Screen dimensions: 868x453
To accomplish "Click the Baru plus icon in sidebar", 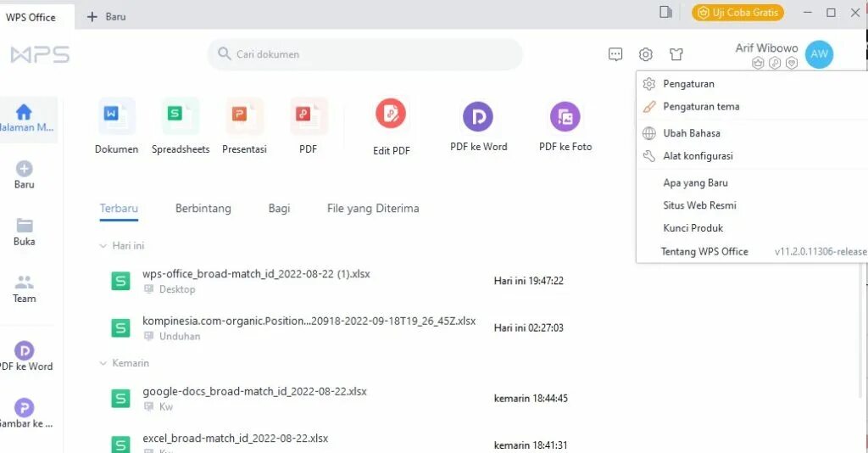I will [x=25, y=168].
